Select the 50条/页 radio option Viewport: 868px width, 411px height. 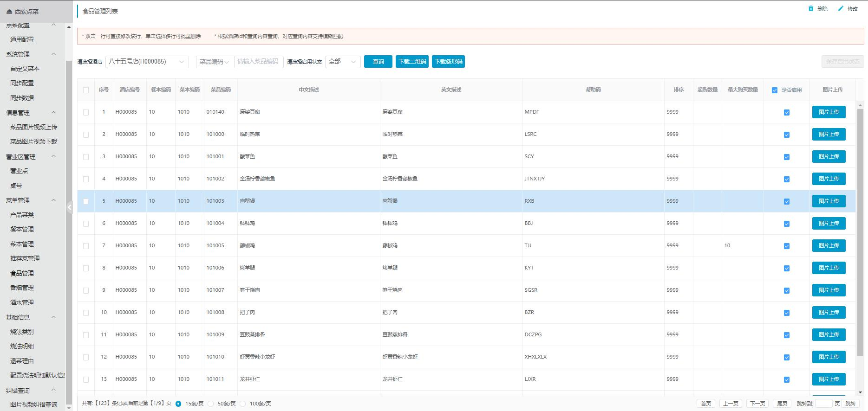[x=211, y=404]
